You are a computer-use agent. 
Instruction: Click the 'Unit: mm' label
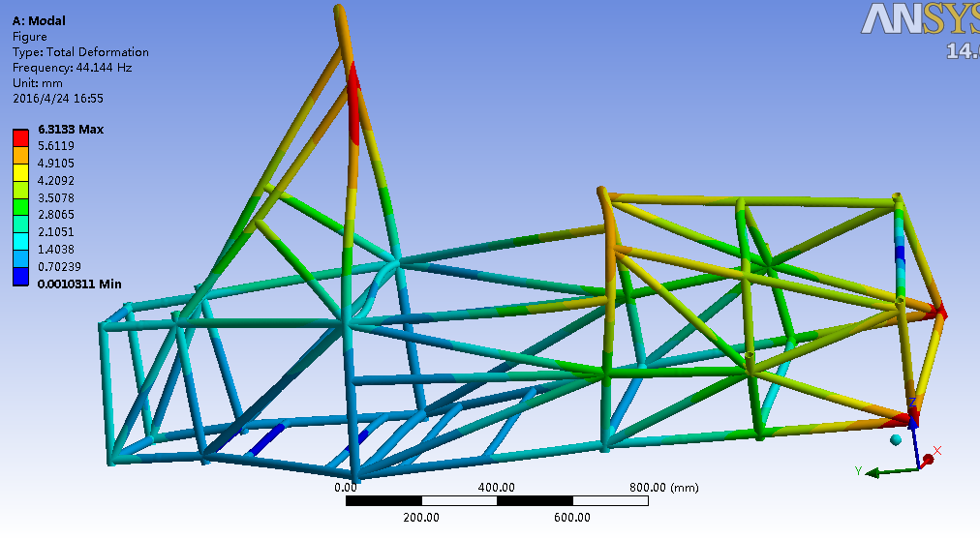click(38, 83)
